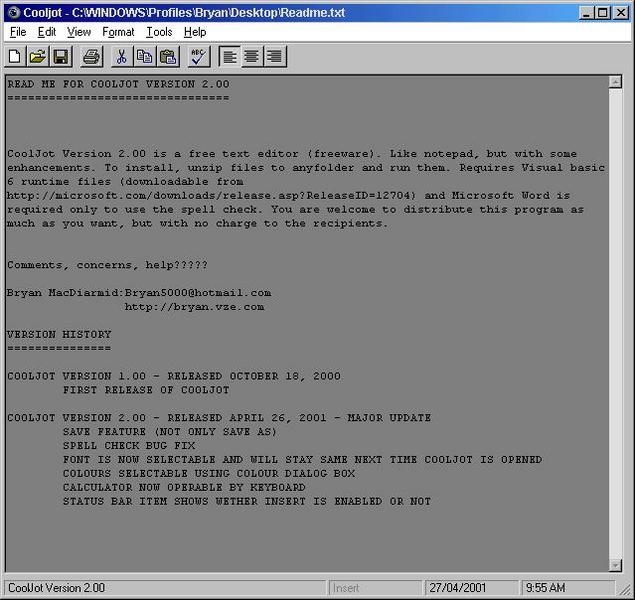This screenshot has width=635, height=600.
Task: Run spell check with the ABC checkmark icon
Action: pyautogui.click(x=199, y=56)
